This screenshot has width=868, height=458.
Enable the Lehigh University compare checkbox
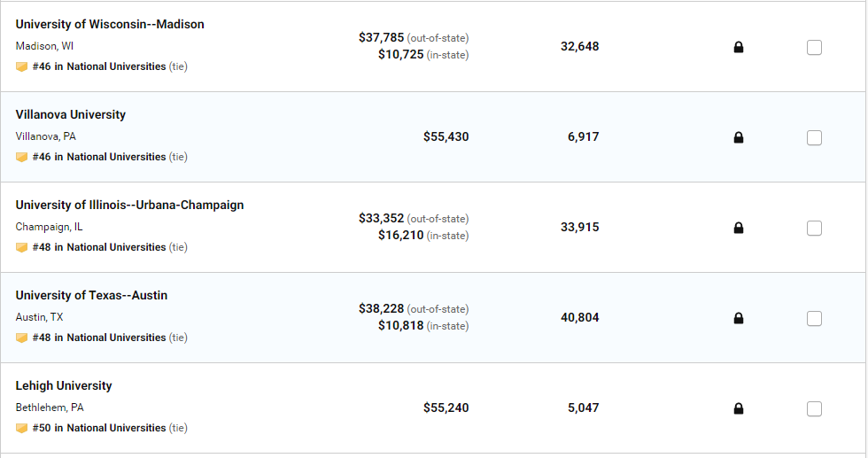814,408
